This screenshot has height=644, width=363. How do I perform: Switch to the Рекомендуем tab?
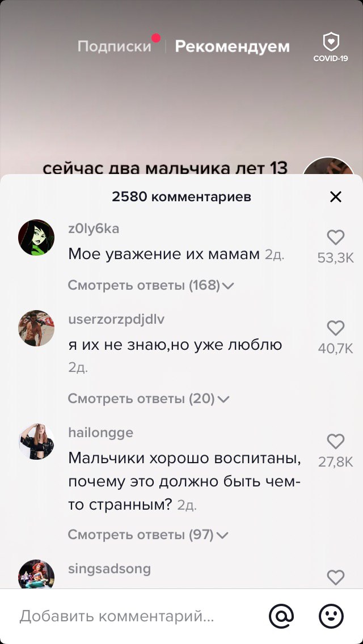233,46
